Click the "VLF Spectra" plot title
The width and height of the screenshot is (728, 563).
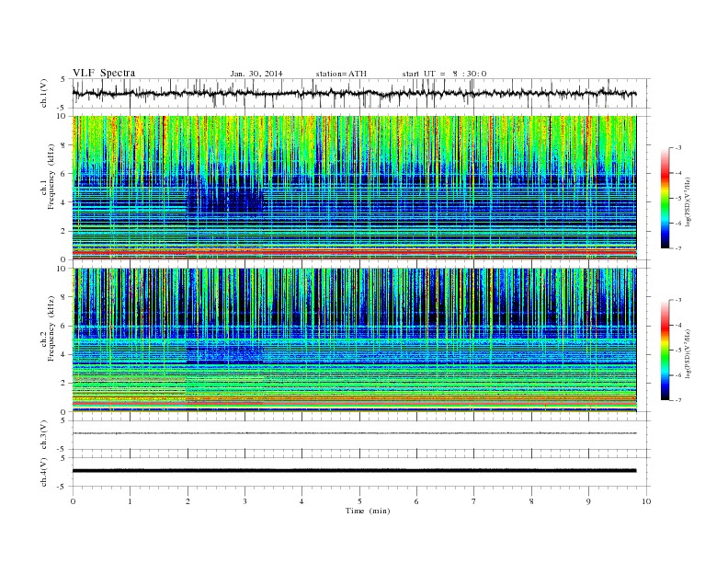click(x=104, y=73)
